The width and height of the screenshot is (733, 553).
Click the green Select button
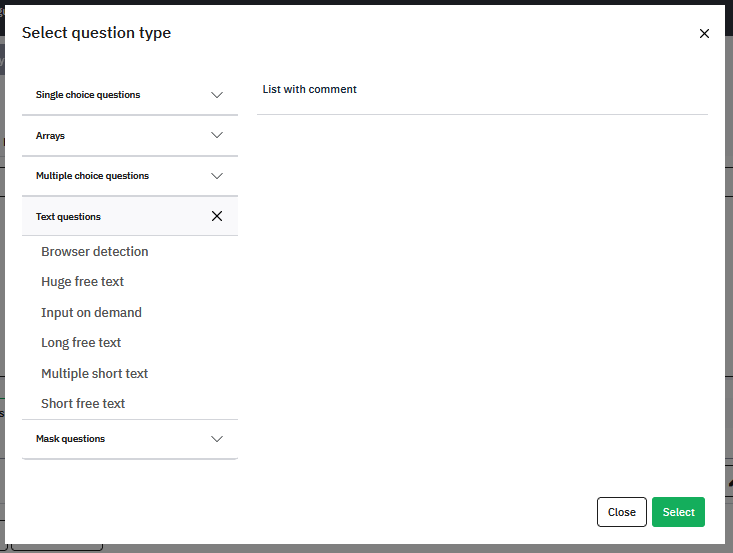point(678,512)
